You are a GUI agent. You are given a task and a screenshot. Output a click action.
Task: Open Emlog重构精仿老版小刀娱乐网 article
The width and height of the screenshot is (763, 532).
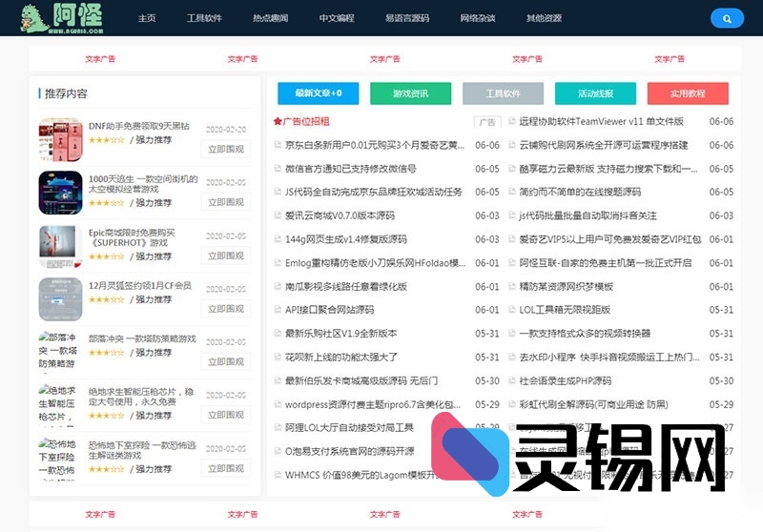click(375, 263)
